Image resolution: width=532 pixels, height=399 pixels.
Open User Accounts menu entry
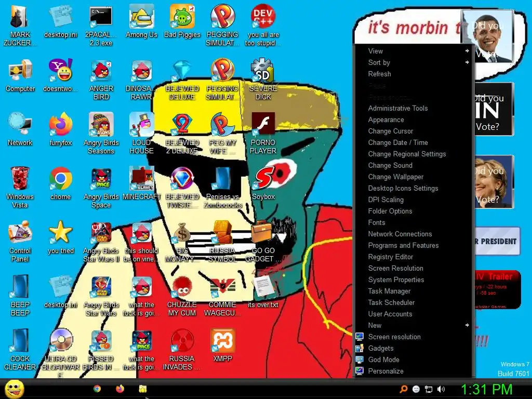414,314
